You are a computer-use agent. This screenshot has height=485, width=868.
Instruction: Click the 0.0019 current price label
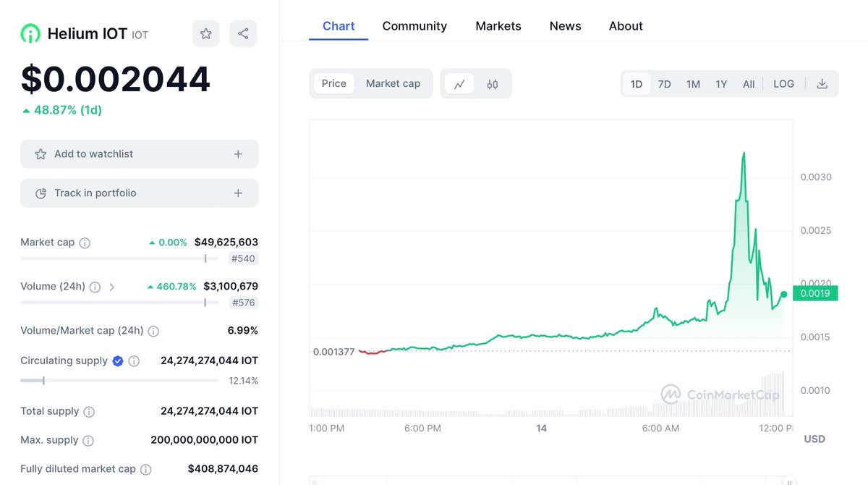point(815,294)
